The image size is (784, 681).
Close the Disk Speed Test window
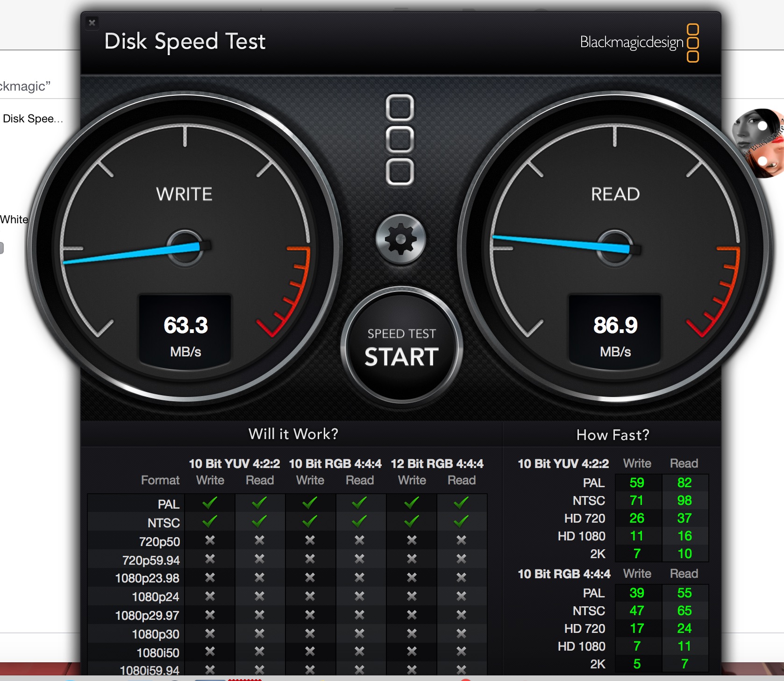(92, 22)
